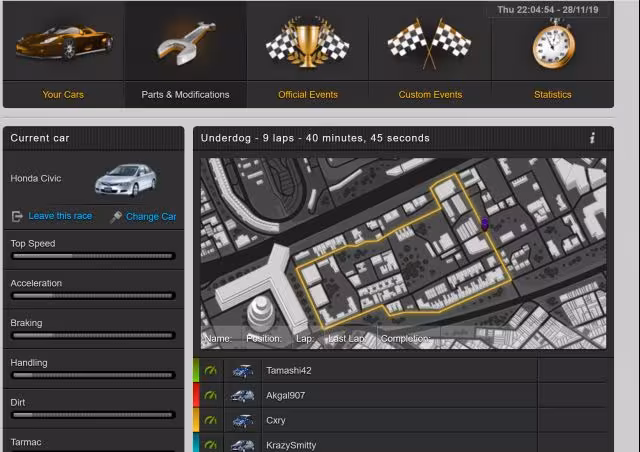The image size is (640, 452).
Task: Click the Handling stat bar
Action: pos(93,375)
